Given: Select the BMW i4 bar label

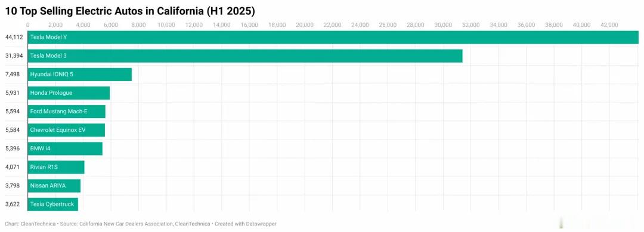Looking at the screenshot, I should (40, 149).
